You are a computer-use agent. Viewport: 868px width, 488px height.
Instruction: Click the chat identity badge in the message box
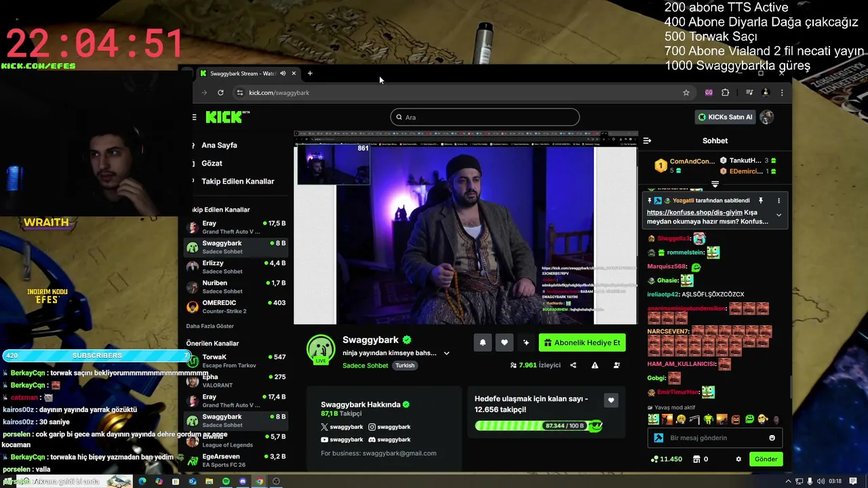pyautogui.click(x=658, y=438)
